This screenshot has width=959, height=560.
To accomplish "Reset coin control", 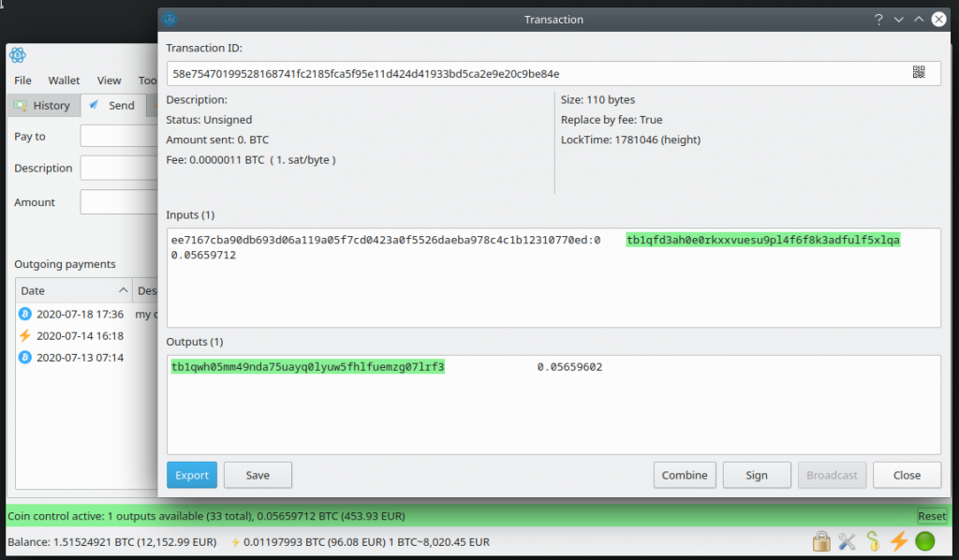I will click(932, 516).
